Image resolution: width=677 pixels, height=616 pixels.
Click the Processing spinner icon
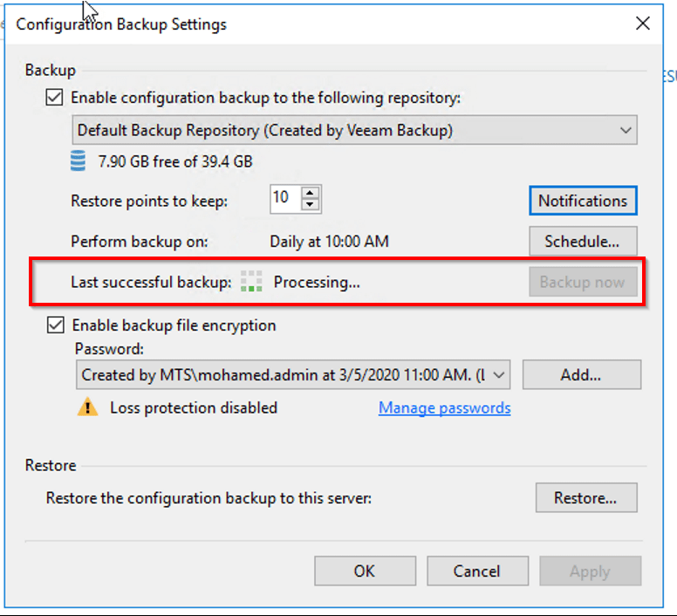[251, 282]
